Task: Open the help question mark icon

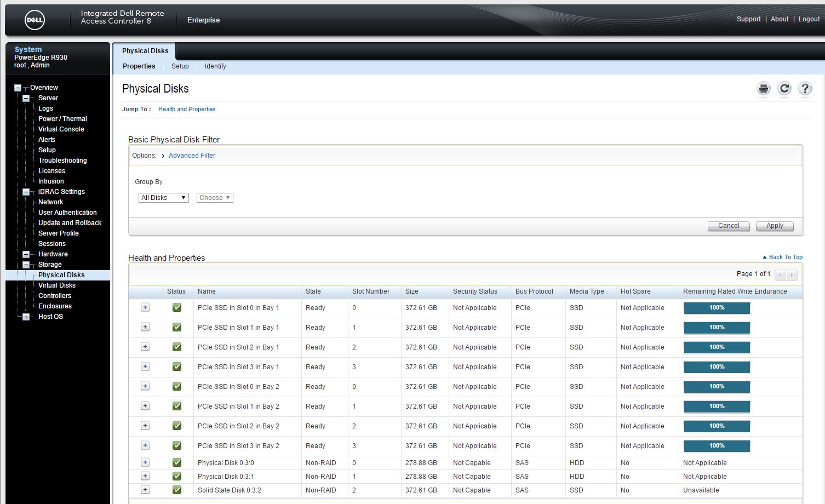Action: pos(805,89)
